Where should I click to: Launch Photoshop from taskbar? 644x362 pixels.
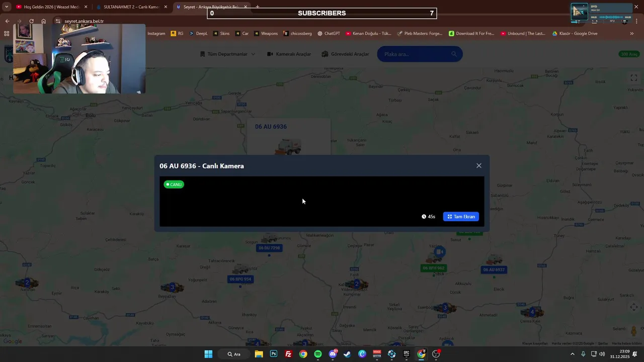[x=274, y=354]
